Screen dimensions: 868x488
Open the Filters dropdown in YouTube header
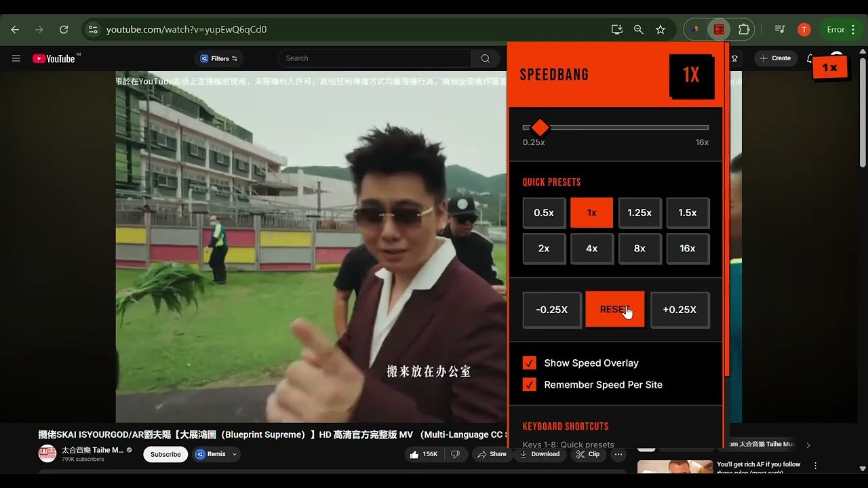(x=219, y=58)
